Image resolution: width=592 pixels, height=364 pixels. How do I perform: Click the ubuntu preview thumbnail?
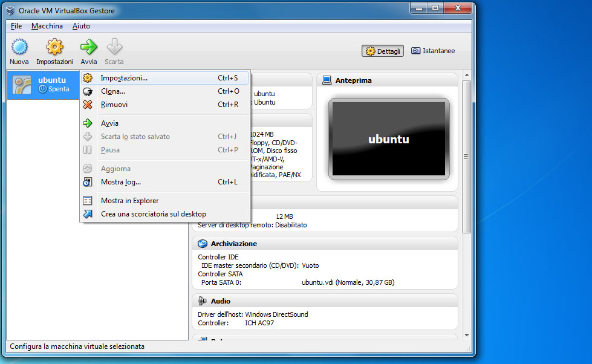[389, 139]
